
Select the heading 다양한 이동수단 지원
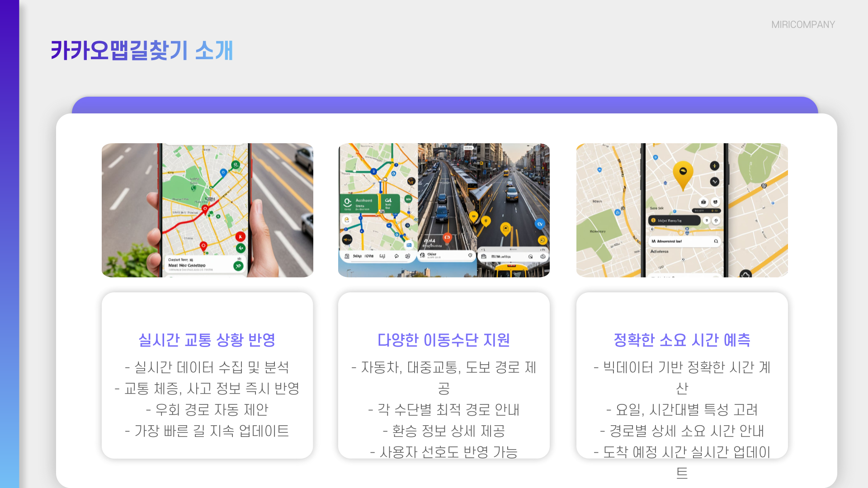pos(443,340)
